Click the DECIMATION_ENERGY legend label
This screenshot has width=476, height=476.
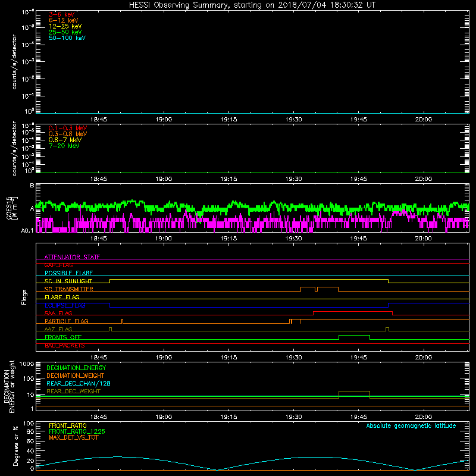(76, 368)
